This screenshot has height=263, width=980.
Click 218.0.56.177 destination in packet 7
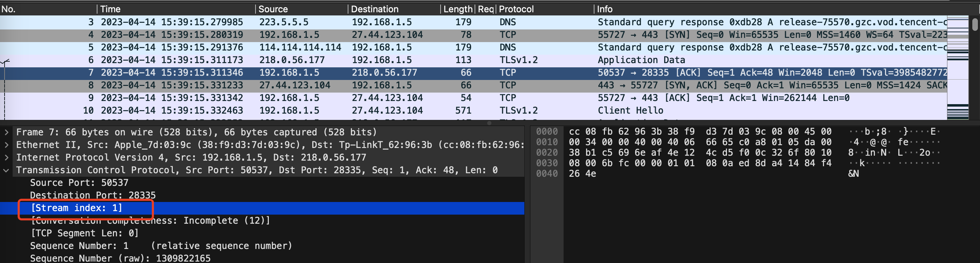coord(384,72)
